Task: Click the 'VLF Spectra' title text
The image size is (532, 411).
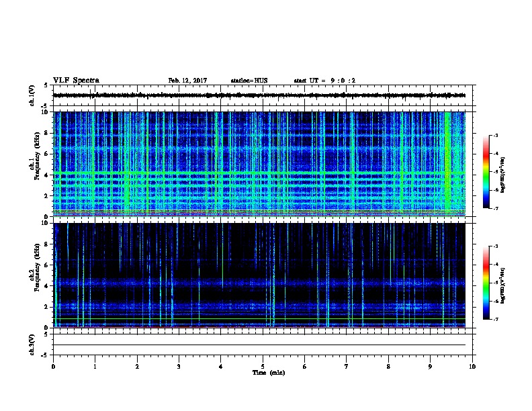Action: (x=76, y=81)
